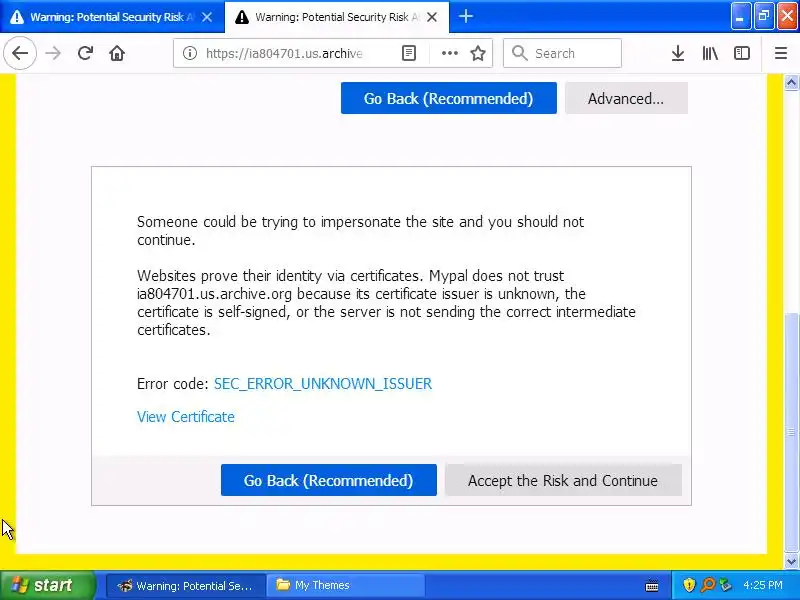Click lower Go Back (Recommended) button
The image size is (800, 600).
pyautogui.click(x=329, y=480)
